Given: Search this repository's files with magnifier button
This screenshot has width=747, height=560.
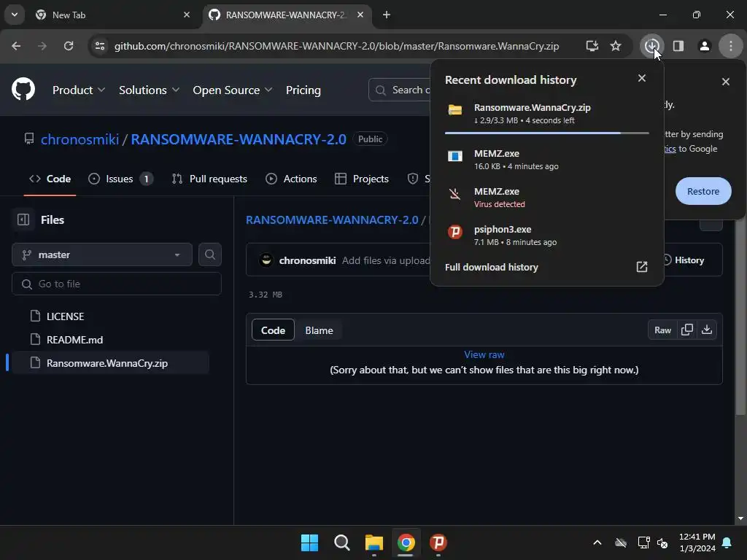Looking at the screenshot, I should click(x=209, y=254).
